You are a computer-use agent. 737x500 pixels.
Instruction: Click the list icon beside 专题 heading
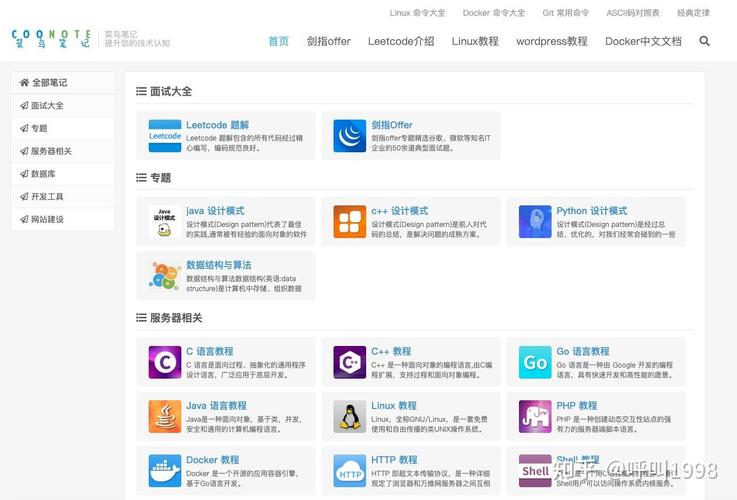141,178
